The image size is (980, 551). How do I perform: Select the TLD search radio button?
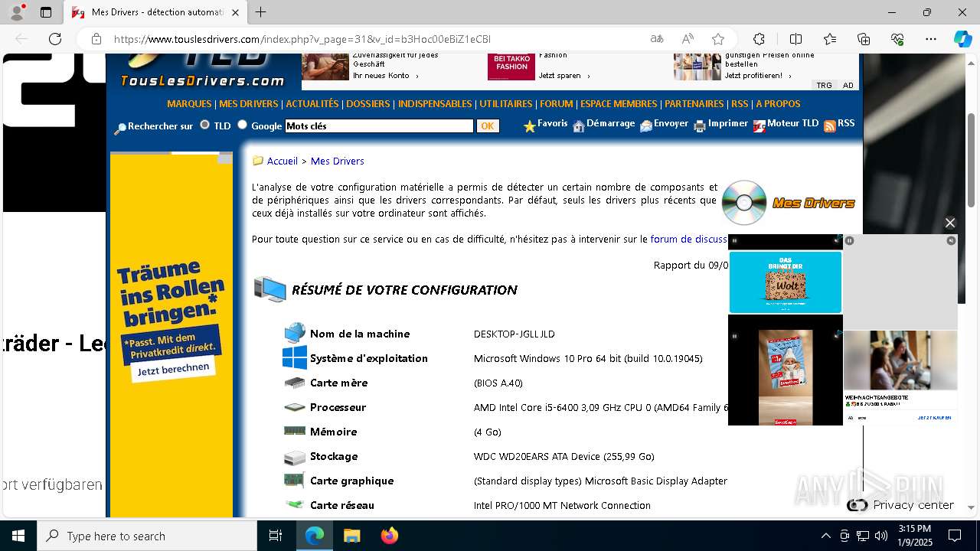(204, 125)
